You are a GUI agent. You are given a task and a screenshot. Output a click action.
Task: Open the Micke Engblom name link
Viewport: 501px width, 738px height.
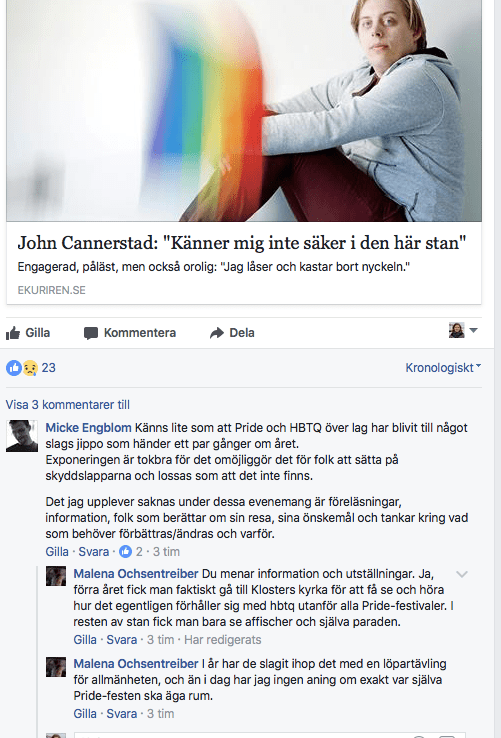pyautogui.click(x=89, y=428)
